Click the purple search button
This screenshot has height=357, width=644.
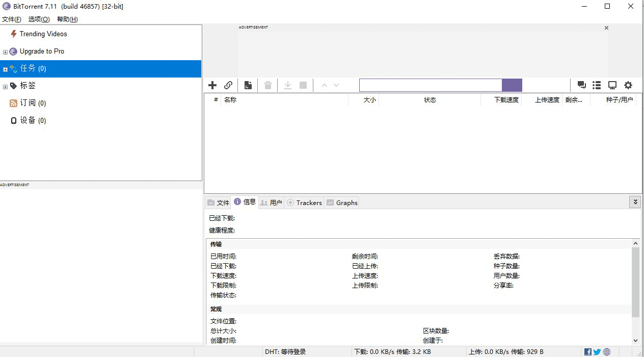click(x=512, y=85)
